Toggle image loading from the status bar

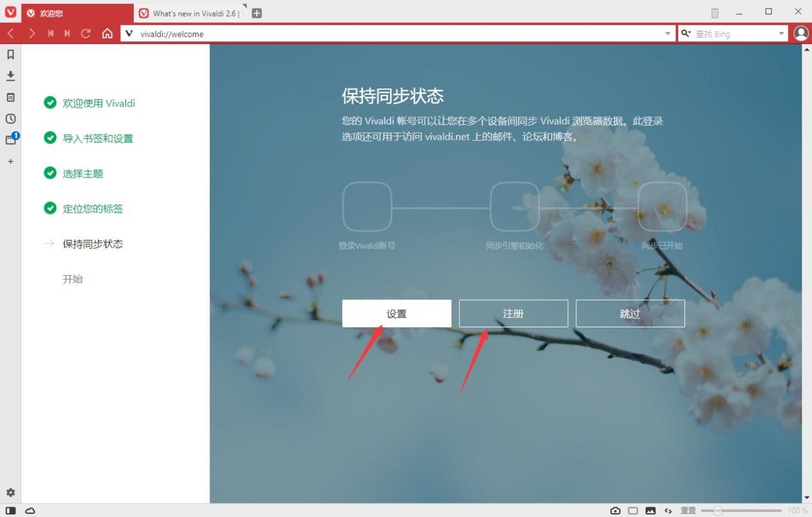pyautogui.click(x=651, y=510)
